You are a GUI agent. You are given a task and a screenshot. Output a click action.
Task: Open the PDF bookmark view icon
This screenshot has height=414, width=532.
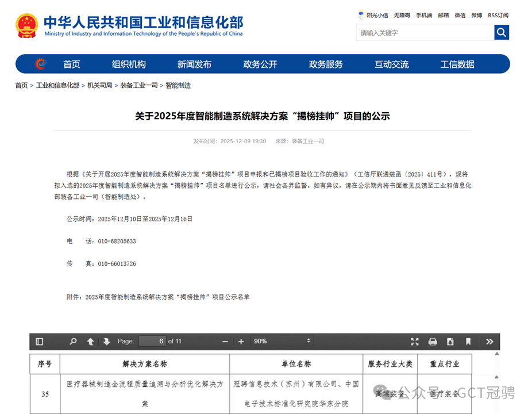tap(468, 342)
